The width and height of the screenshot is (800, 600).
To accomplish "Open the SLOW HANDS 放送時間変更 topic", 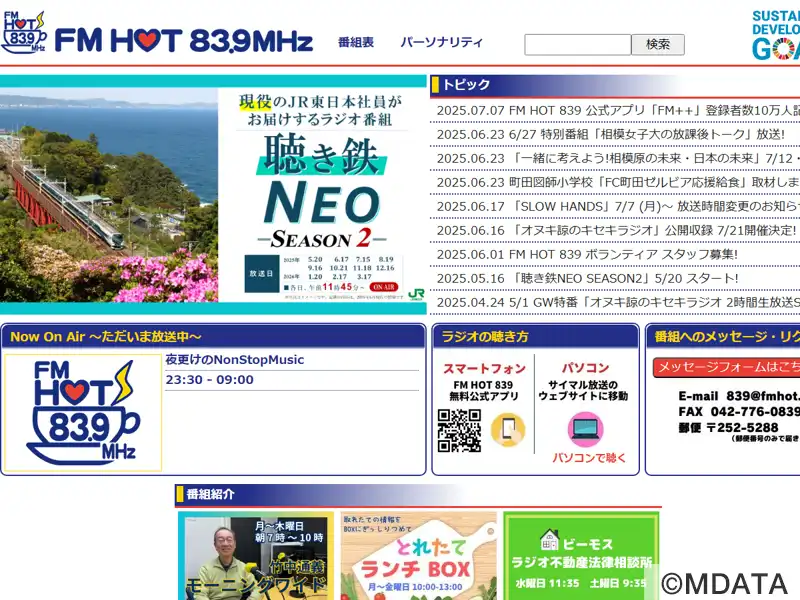I will 618,206.
